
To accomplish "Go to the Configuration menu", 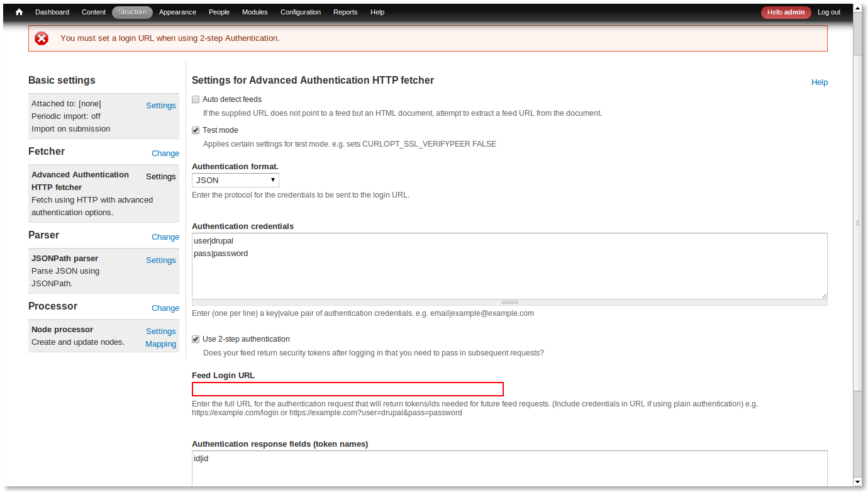I will click(x=300, y=11).
